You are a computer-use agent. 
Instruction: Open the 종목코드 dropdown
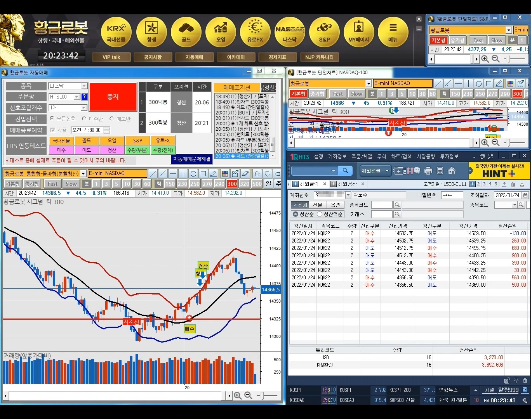(515, 205)
